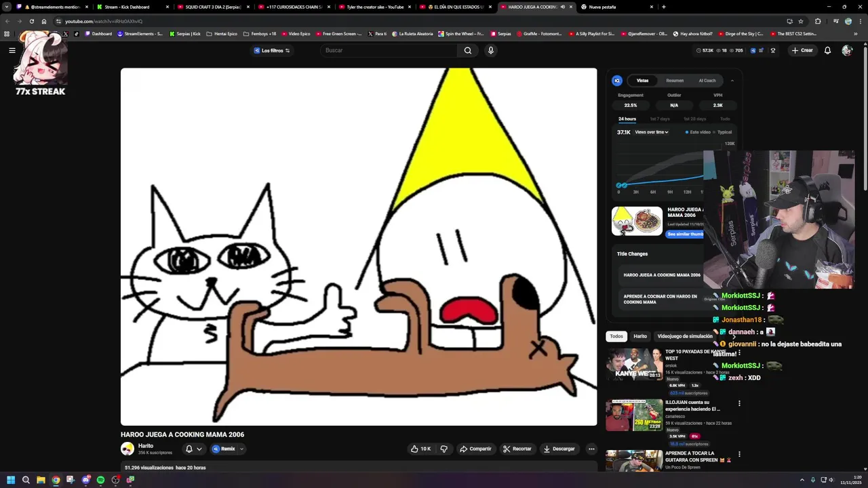Screen dimensions: 868x488
Task: Select the Vistas tab in stats panel
Action: coord(642,81)
